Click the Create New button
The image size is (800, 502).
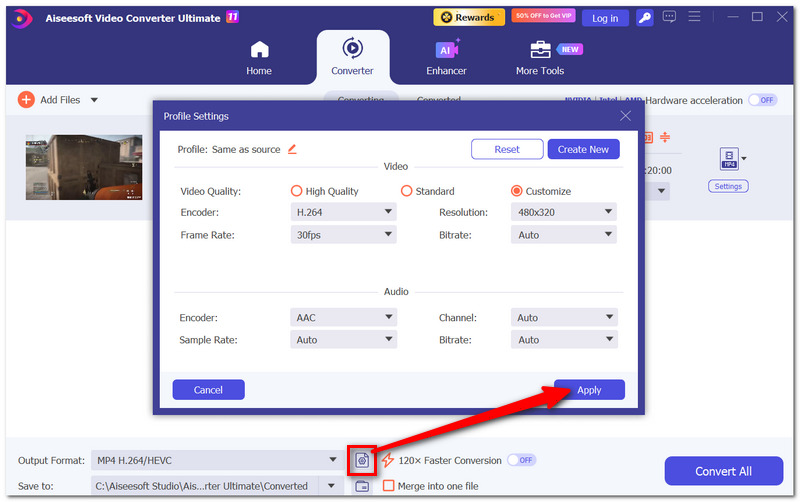tap(583, 149)
